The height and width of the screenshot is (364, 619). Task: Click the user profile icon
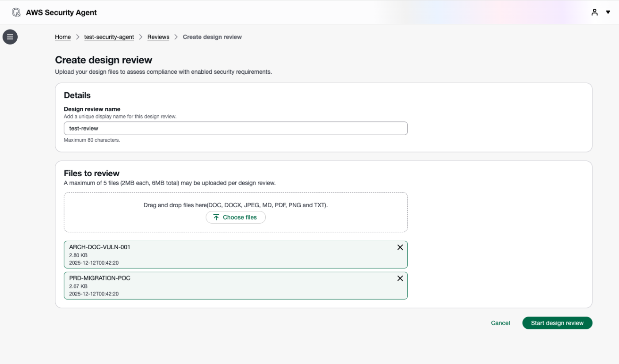point(595,12)
